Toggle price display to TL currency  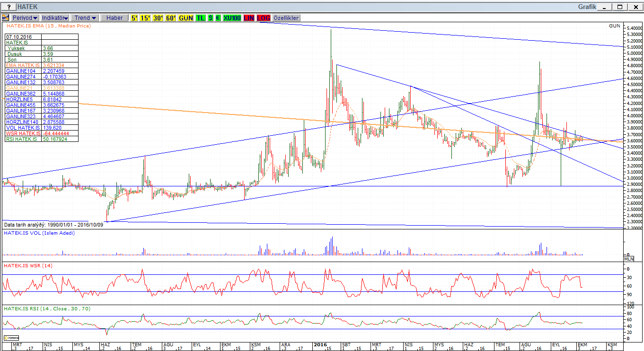(201, 18)
